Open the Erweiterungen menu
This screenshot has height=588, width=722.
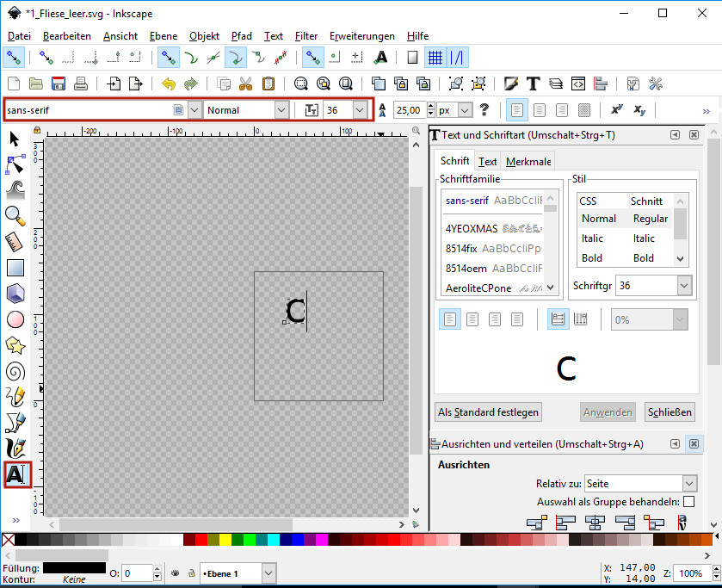[x=361, y=36]
